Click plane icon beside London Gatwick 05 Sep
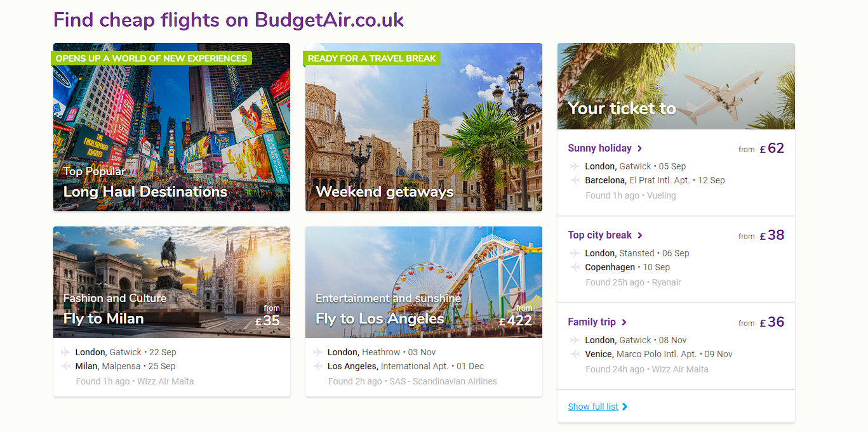The image size is (868, 432). click(x=575, y=166)
